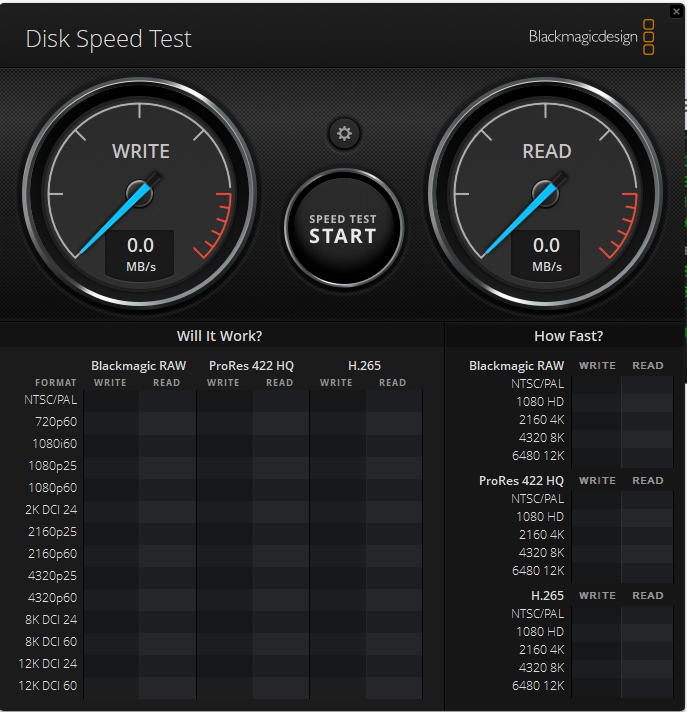687x712 pixels.
Task: Click the H.265 heading in How Fast
Action: coord(547,596)
